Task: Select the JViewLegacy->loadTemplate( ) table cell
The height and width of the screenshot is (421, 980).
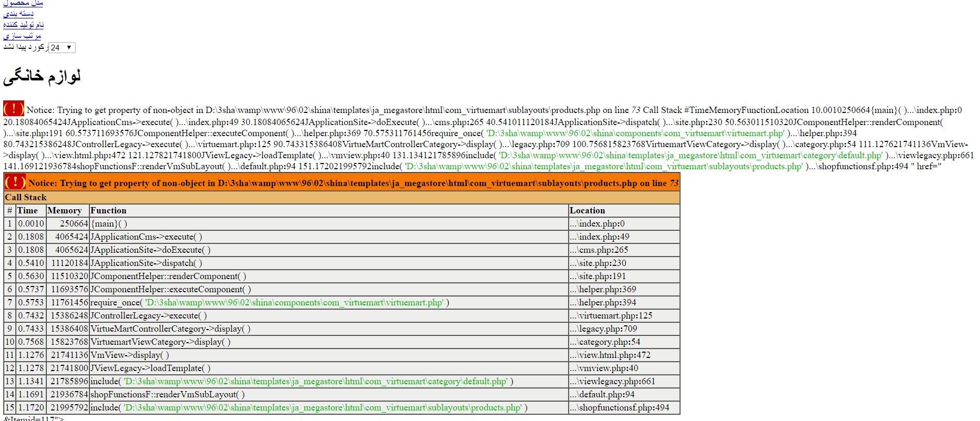Action: click(x=329, y=368)
